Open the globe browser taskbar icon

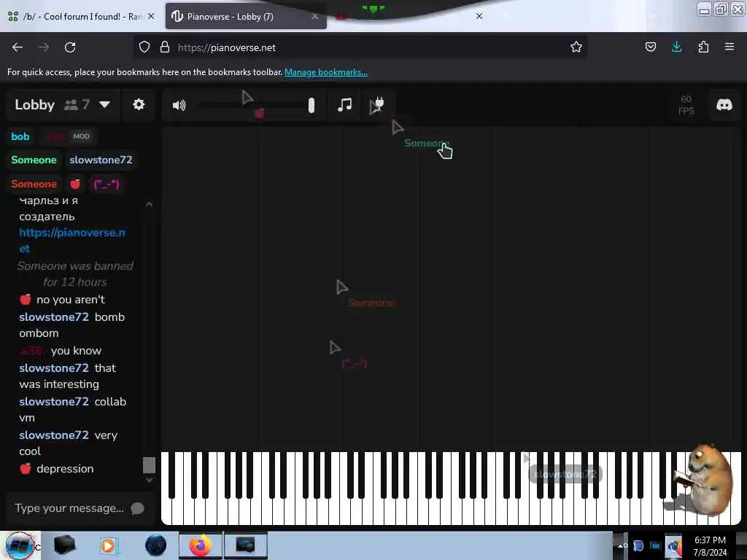pyautogui.click(x=156, y=545)
